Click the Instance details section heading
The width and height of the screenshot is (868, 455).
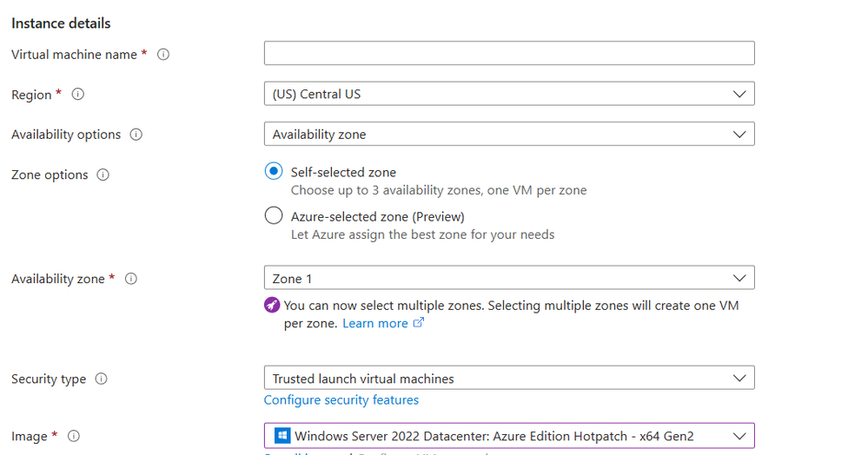click(x=61, y=23)
